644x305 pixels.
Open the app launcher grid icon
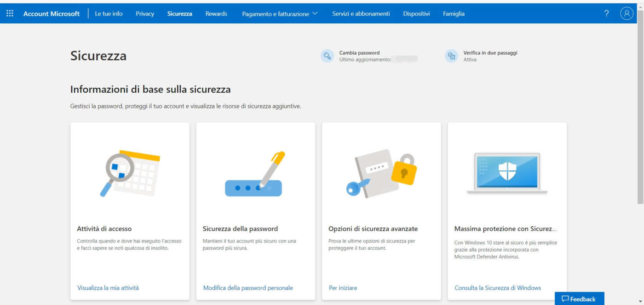pos(10,14)
